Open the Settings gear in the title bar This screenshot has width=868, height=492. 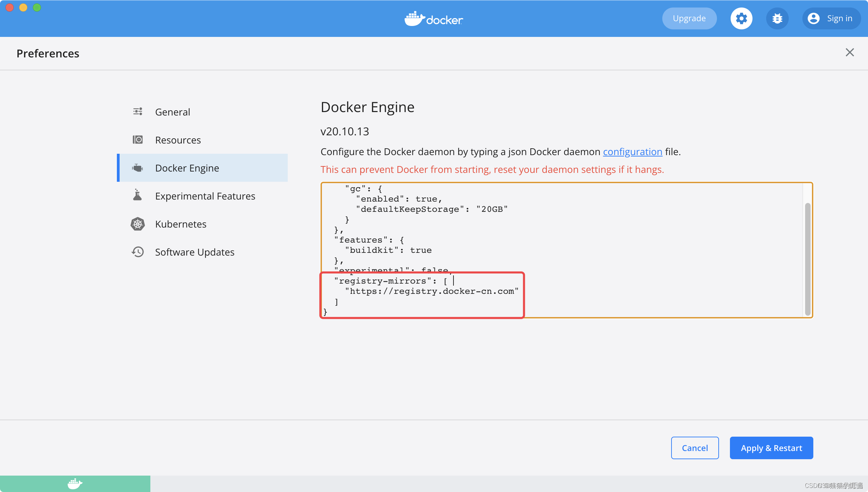(741, 18)
